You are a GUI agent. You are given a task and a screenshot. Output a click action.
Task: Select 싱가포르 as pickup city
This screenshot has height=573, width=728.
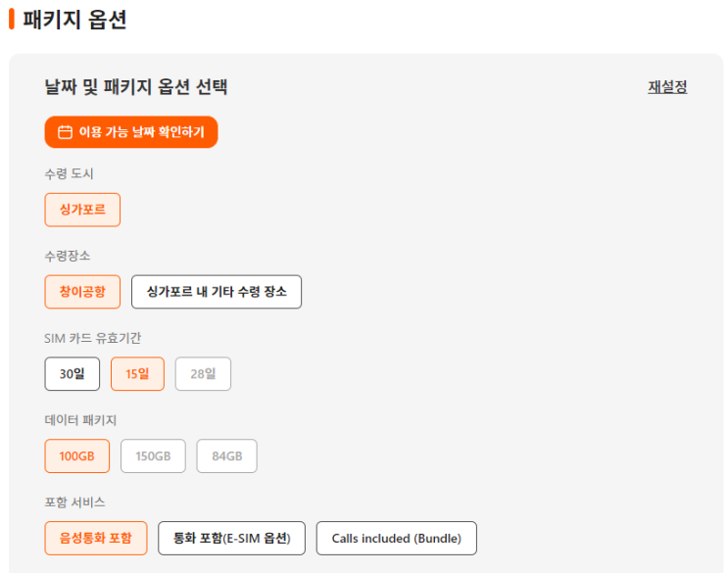(x=82, y=210)
